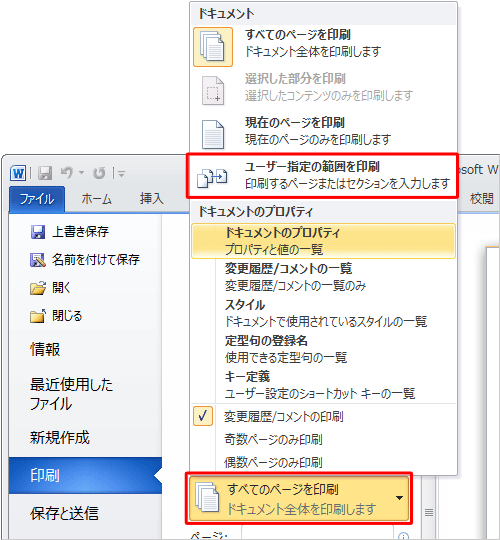This screenshot has width=500, height=540.
Task: Click 上書き保存 in the file menu
Action: (80, 232)
